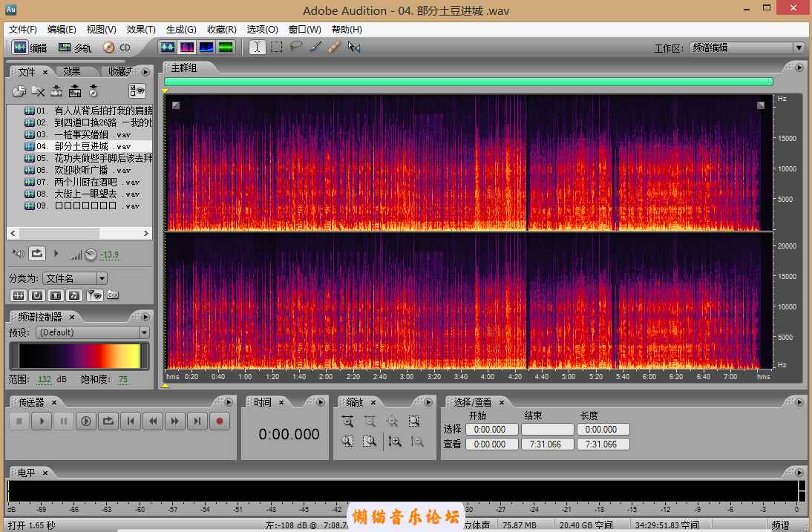Click the Zoom Out Vertically icon
The image size is (812, 532).
[x=417, y=441]
